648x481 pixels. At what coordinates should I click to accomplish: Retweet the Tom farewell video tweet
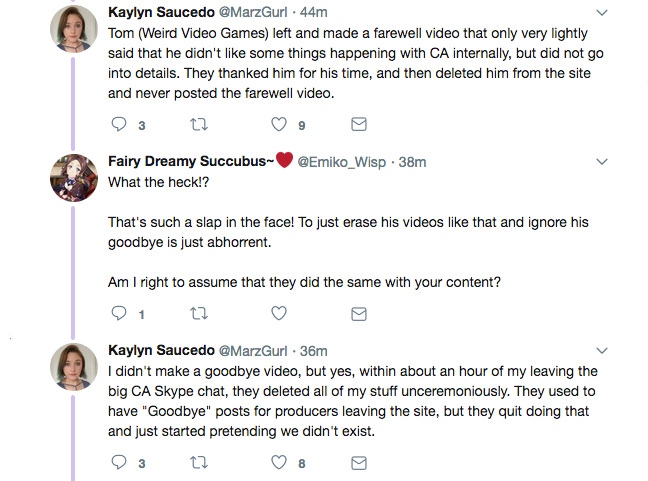click(198, 125)
